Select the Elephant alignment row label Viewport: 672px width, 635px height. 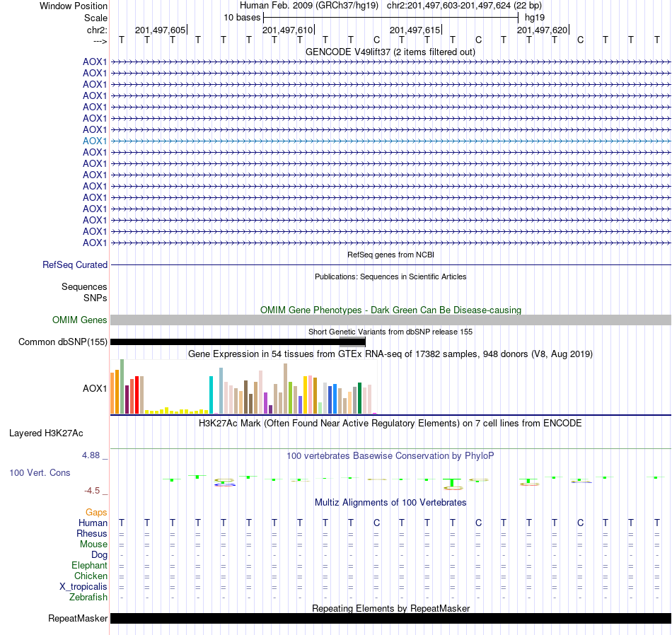(x=89, y=566)
